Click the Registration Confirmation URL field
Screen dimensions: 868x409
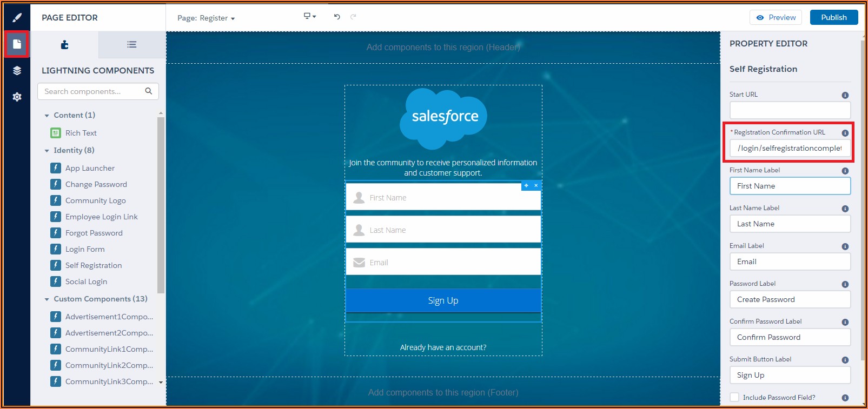click(x=790, y=148)
